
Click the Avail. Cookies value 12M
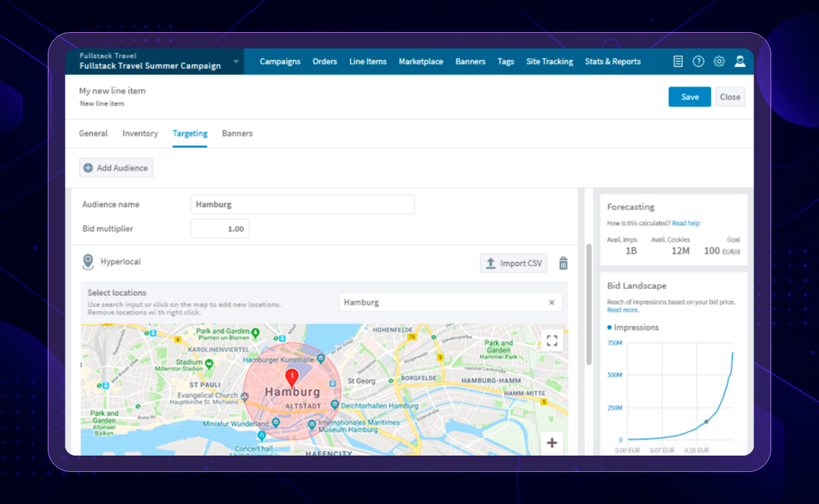680,251
